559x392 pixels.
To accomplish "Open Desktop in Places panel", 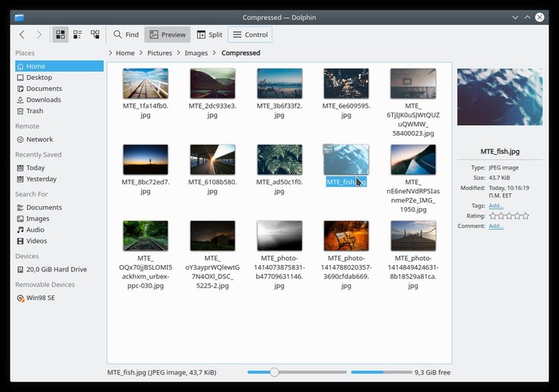I will pos(59,77).
